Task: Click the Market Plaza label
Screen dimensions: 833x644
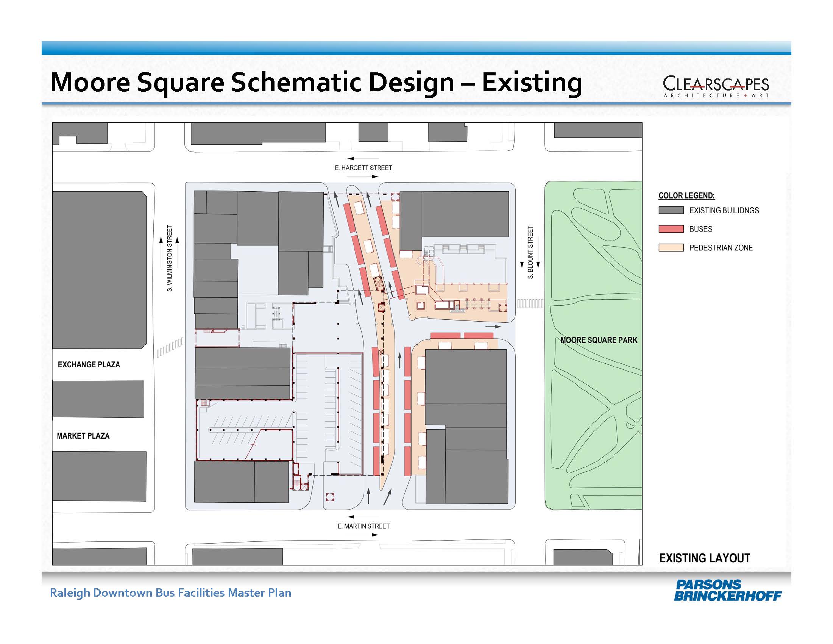Action: (83, 436)
